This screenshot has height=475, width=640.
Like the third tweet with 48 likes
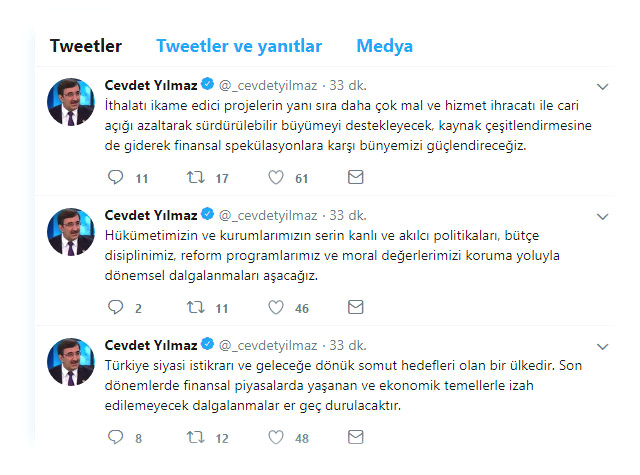[x=275, y=437]
